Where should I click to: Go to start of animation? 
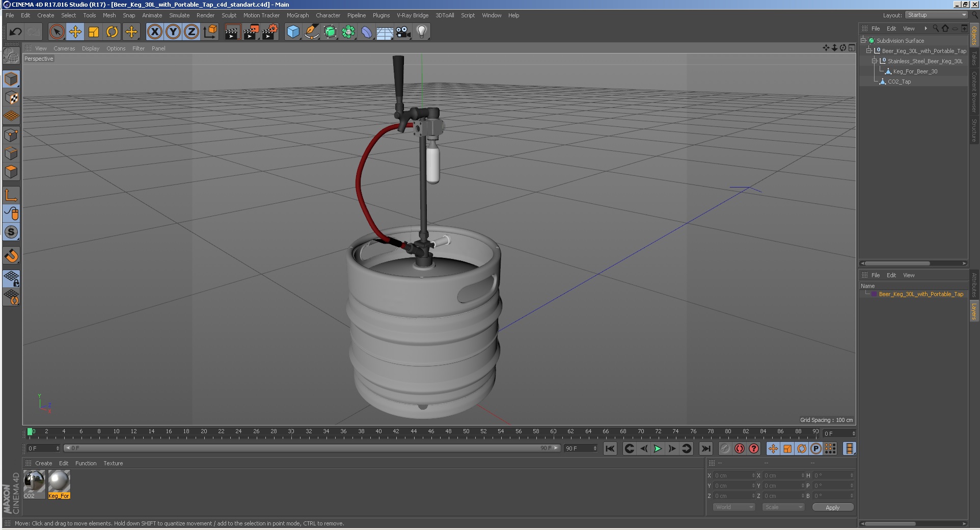(x=610, y=448)
